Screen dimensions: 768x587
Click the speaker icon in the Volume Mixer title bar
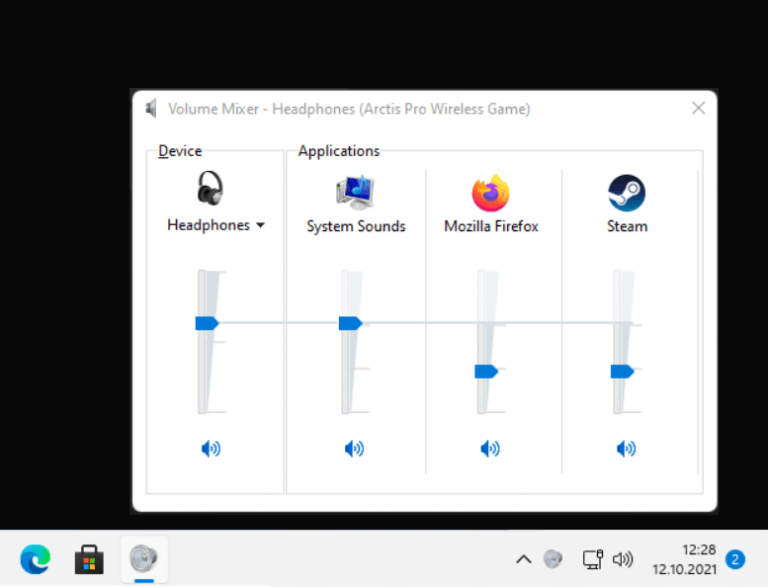[x=151, y=108]
